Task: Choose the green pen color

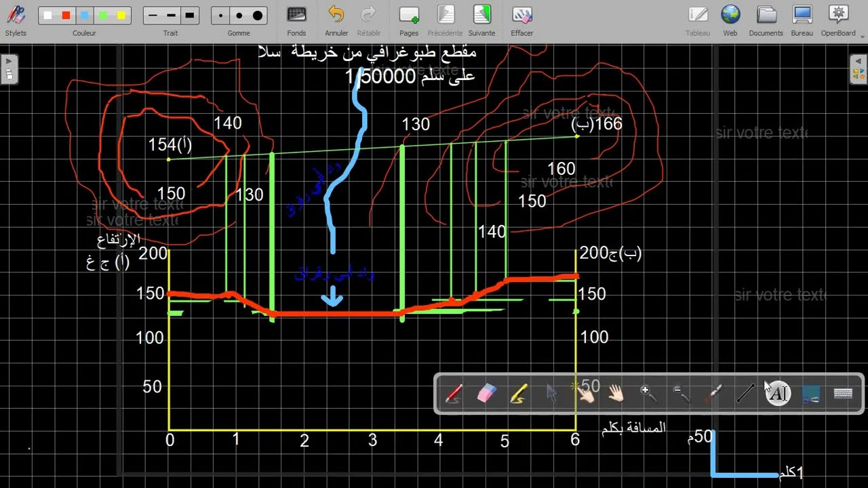Action: [x=102, y=15]
